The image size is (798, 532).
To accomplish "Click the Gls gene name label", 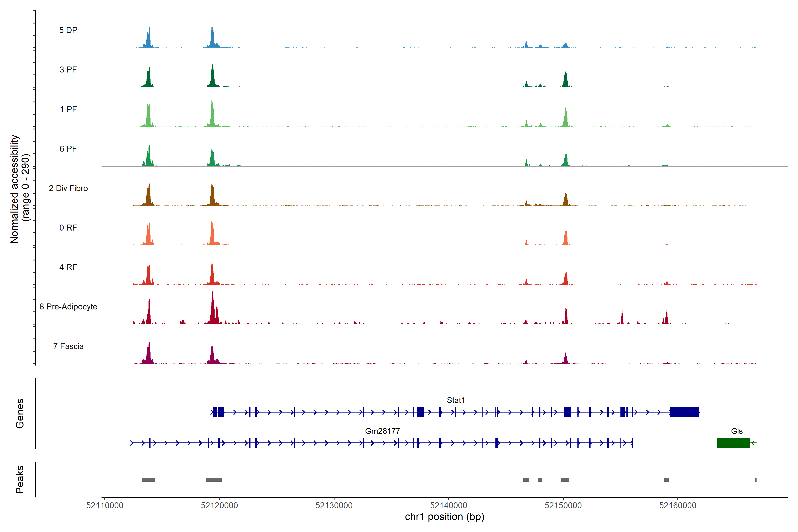I will [737, 431].
